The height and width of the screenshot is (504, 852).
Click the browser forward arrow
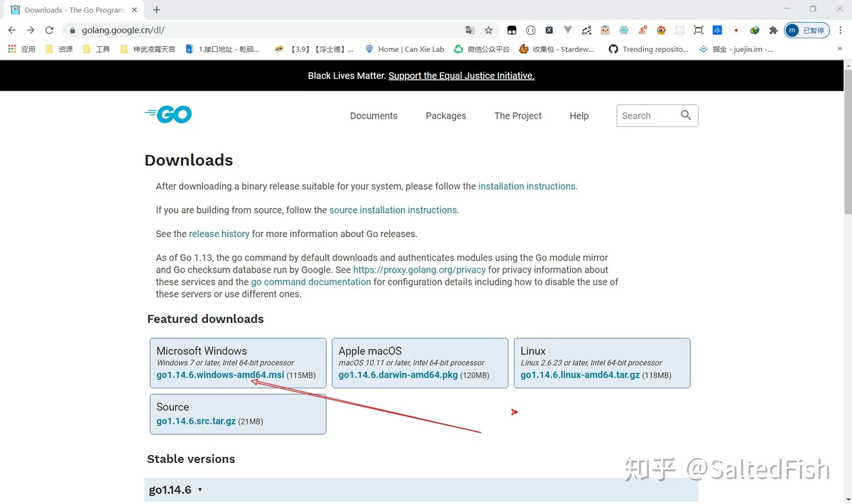[x=31, y=31]
